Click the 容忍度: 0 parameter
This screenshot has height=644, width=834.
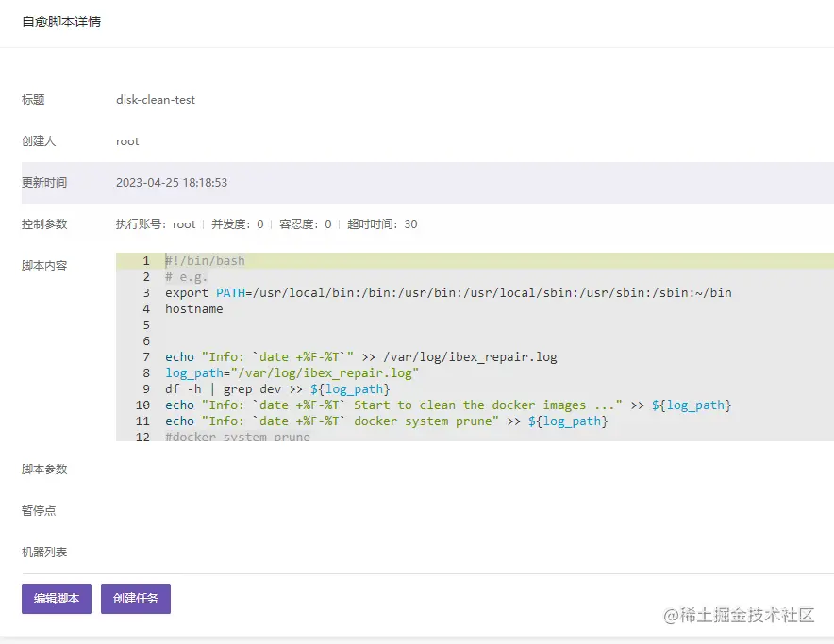click(306, 223)
